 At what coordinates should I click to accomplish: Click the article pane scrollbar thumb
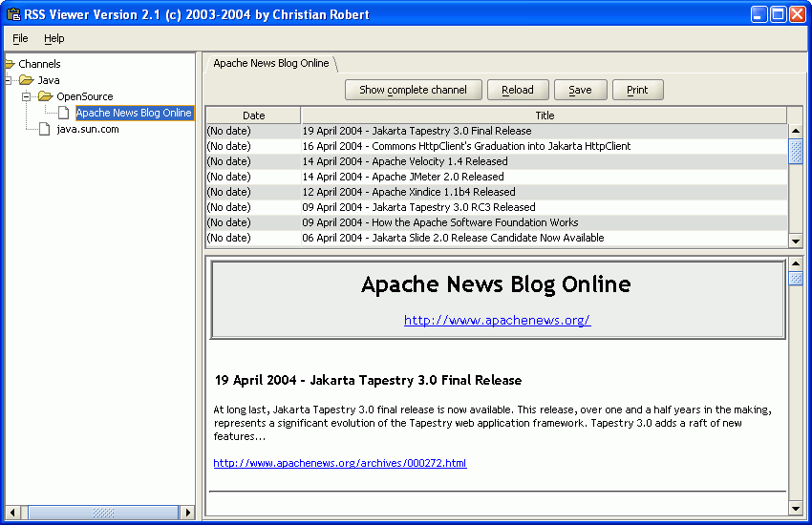[x=796, y=279]
